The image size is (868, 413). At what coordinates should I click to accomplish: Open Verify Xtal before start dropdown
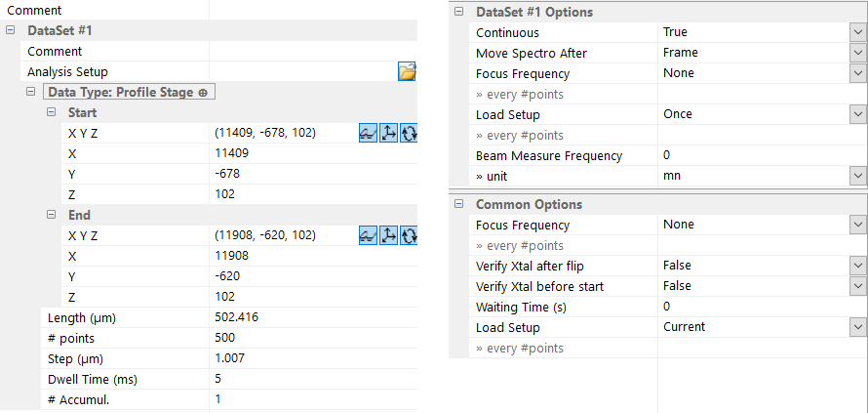tap(857, 286)
